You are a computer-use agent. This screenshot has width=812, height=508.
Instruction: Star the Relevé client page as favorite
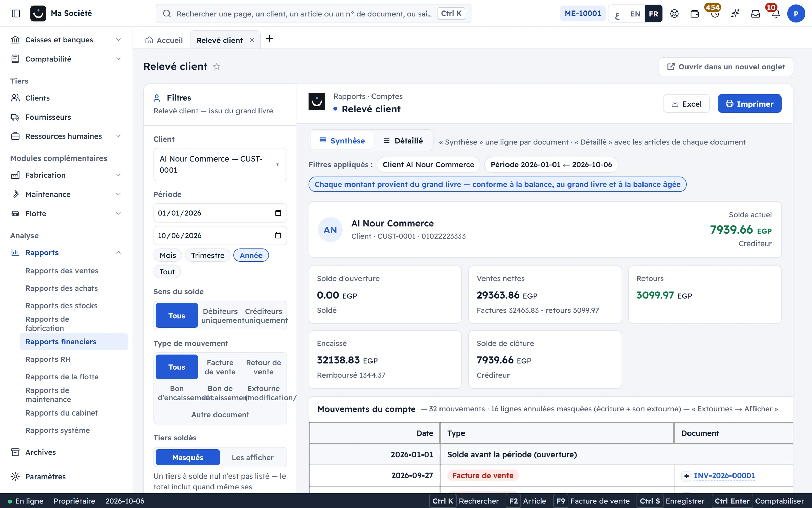click(x=217, y=67)
